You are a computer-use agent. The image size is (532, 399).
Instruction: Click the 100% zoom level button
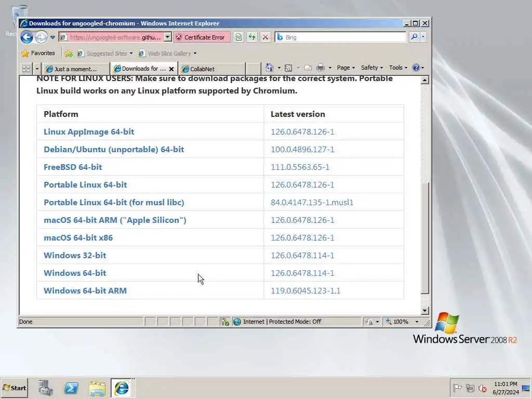[x=397, y=322]
